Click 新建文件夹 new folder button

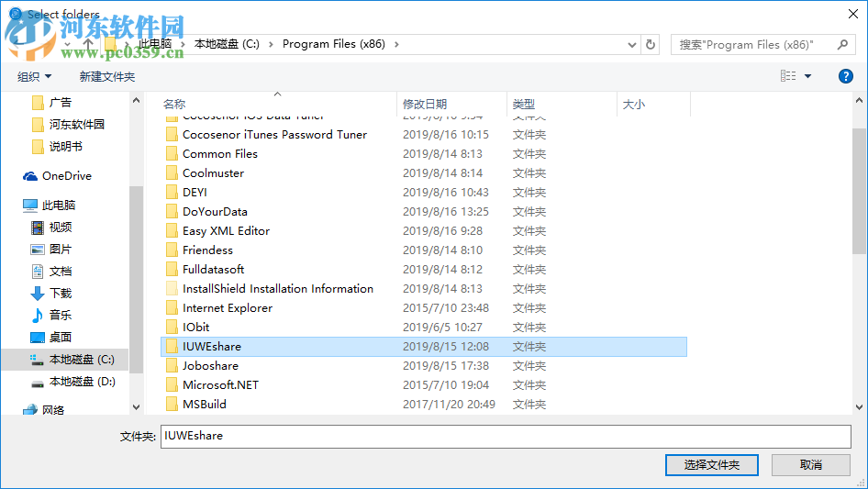click(106, 76)
